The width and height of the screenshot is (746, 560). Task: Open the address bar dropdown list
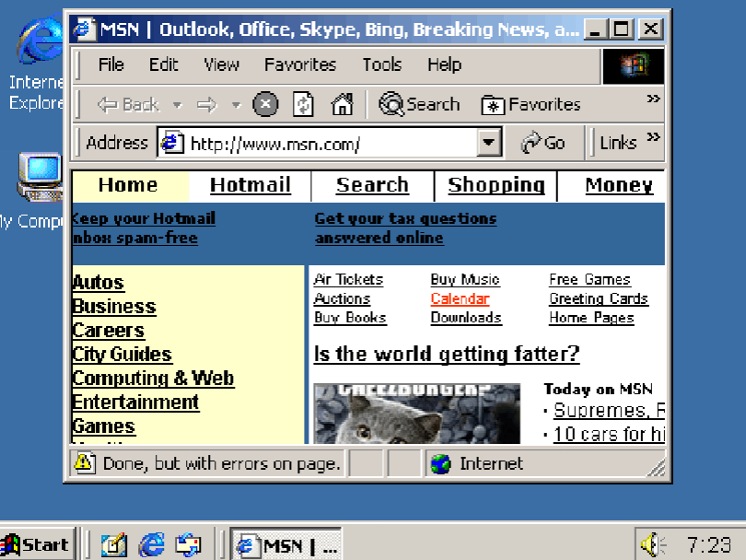[489, 142]
